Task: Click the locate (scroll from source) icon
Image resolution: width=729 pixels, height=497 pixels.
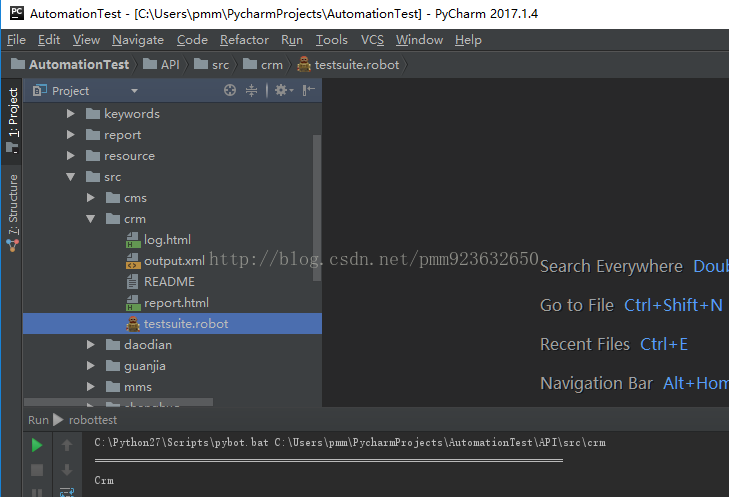Action: [x=230, y=90]
